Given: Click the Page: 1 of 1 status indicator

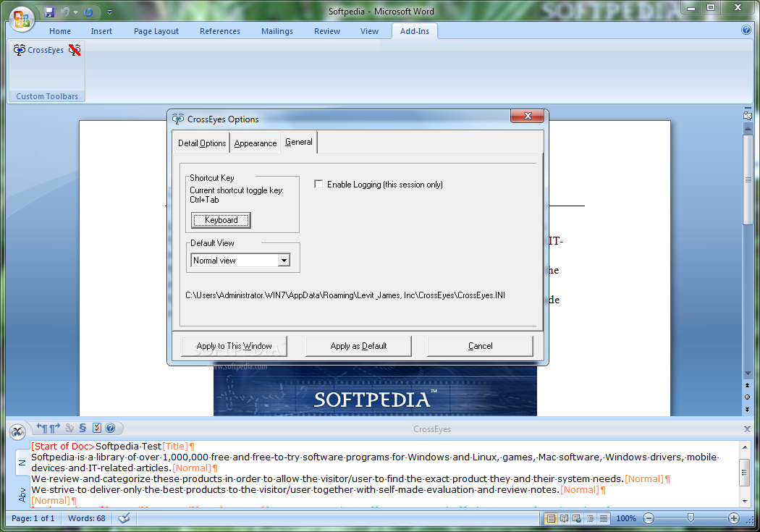Looking at the screenshot, I should tap(33, 518).
